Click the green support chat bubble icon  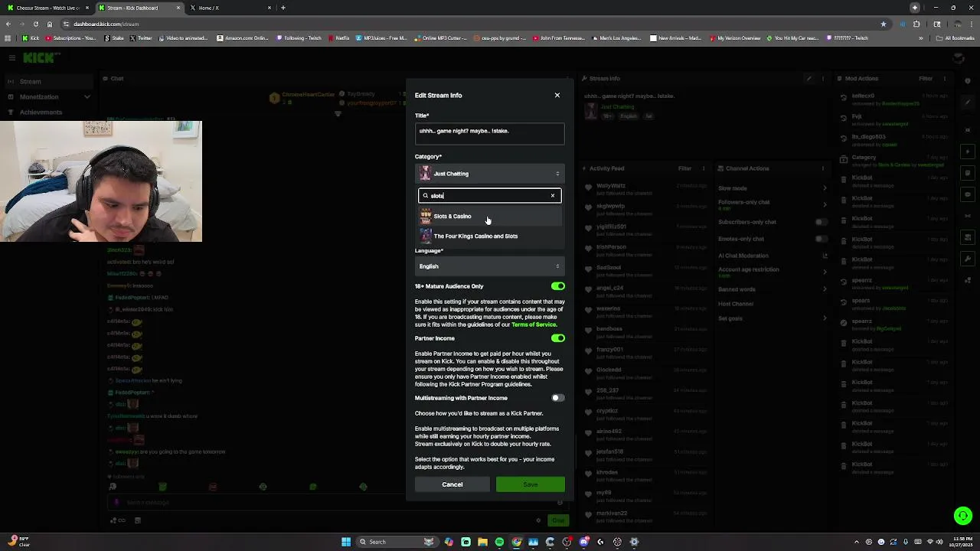[962, 516]
